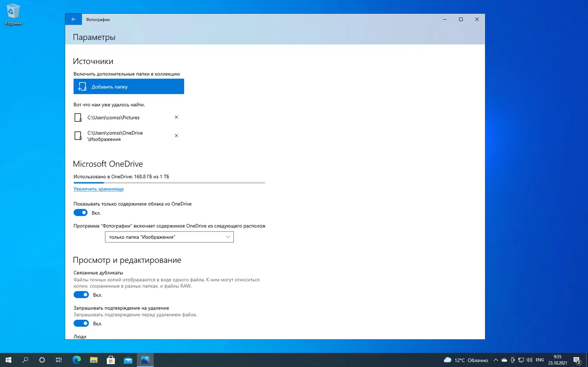Image resolution: width=588 pixels, height=367 pixels.
Task: Open taskbar Search
Action: (25, 360)
